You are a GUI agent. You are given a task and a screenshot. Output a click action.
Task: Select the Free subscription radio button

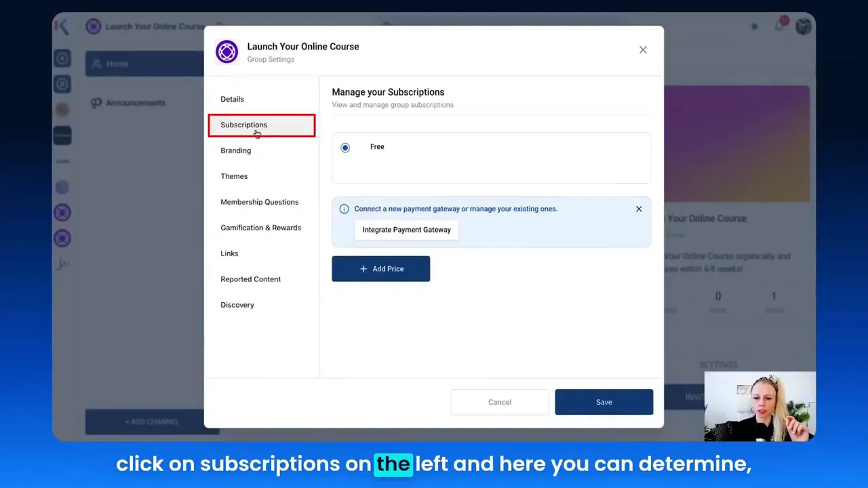tap(345, 147)
